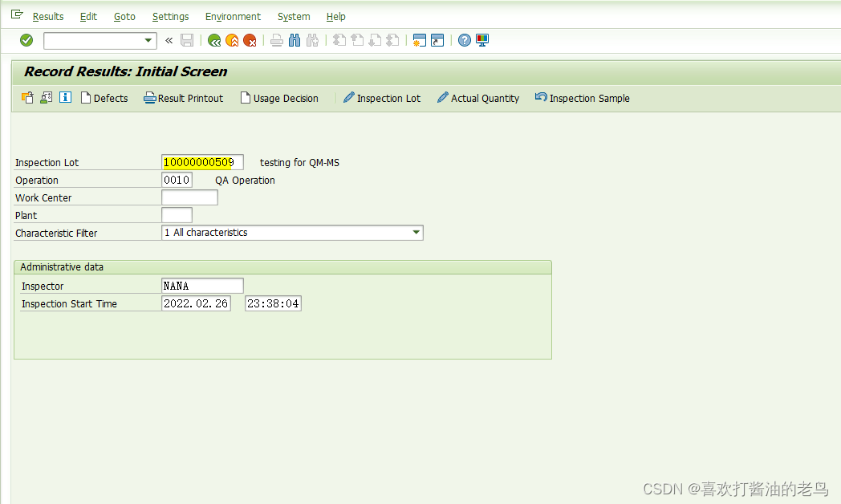The height and width of the screenshot is (504, 841).
Task: Click the 'Record Results: Initial Screen' title
Action: [x=125, y=72]
